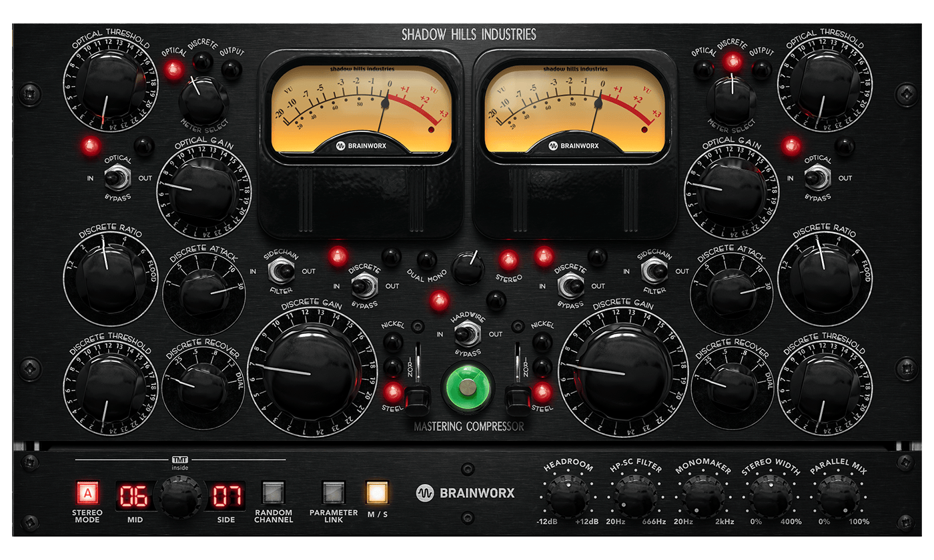Viewport: 934px width, 560px height.
Task: Click the SIDE channel number display
Action: [x=226, y=496]
